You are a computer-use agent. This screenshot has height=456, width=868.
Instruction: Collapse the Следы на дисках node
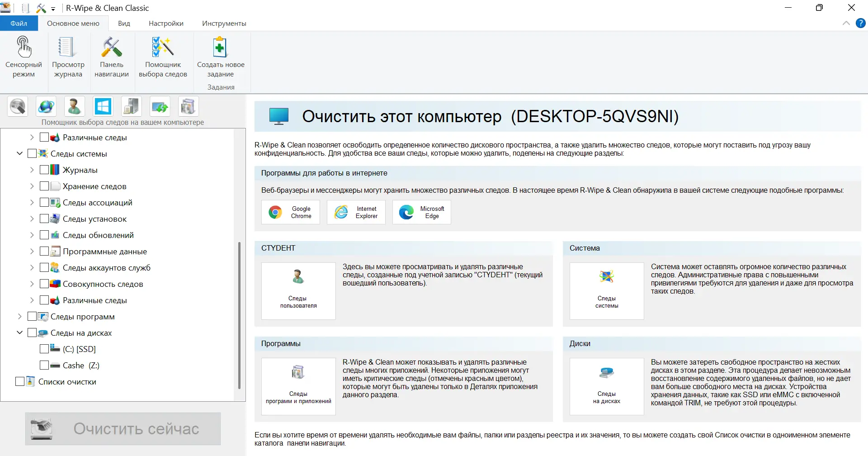pos(19,332)
